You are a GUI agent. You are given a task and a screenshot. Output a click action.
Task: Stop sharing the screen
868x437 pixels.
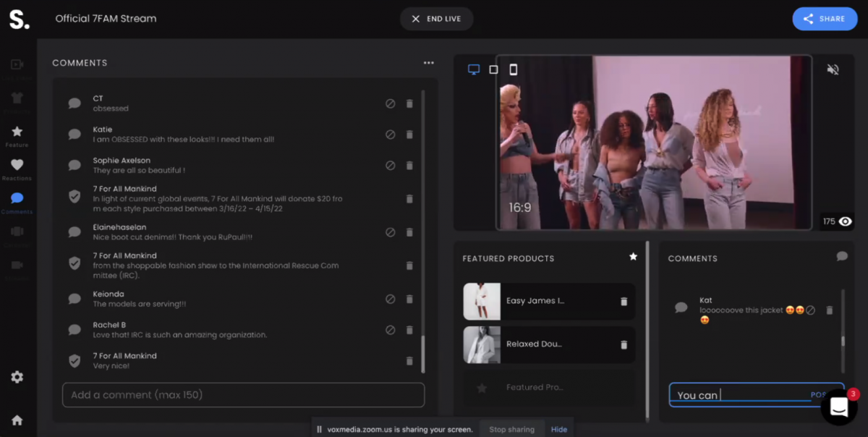click(511, 429)
